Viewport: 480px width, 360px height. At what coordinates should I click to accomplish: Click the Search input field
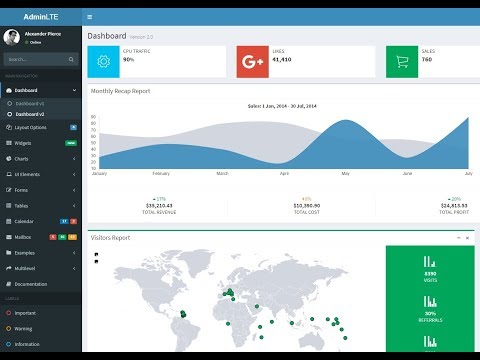[34, 59]
